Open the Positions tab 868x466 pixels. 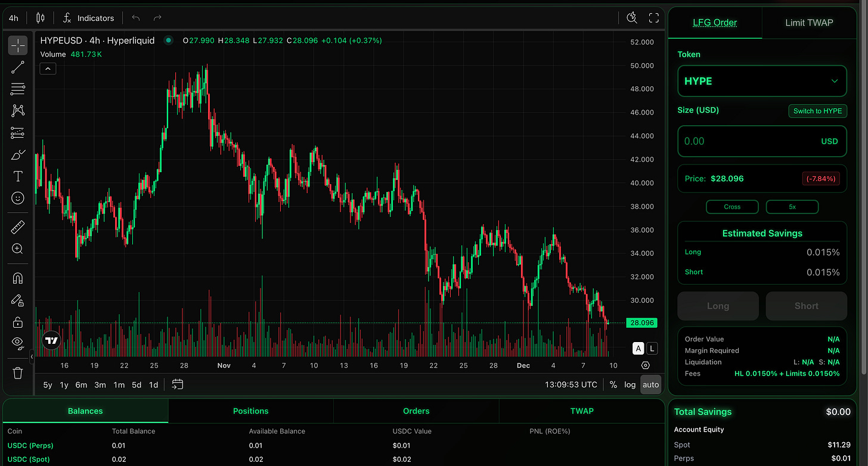pos(250,411)
